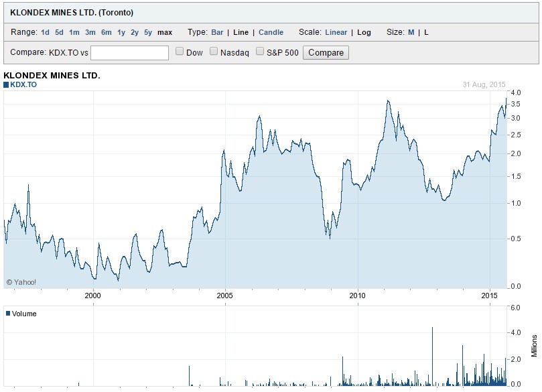Click the KDX.TO legend label

click(23, 84)
